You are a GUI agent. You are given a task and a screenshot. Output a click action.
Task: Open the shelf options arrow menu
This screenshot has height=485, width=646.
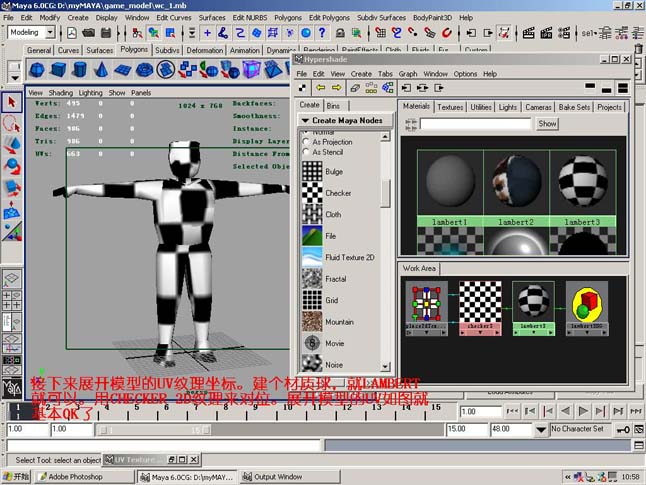[x=15, y=77]
